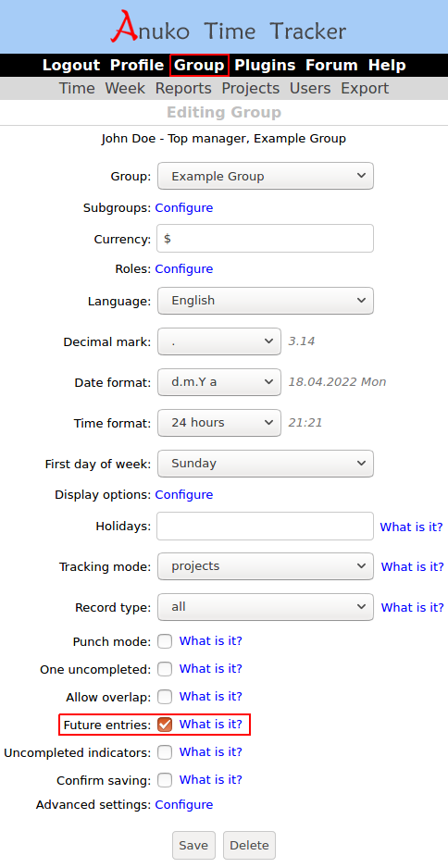Configure Subgroups via its link

(x=184, y=208)
